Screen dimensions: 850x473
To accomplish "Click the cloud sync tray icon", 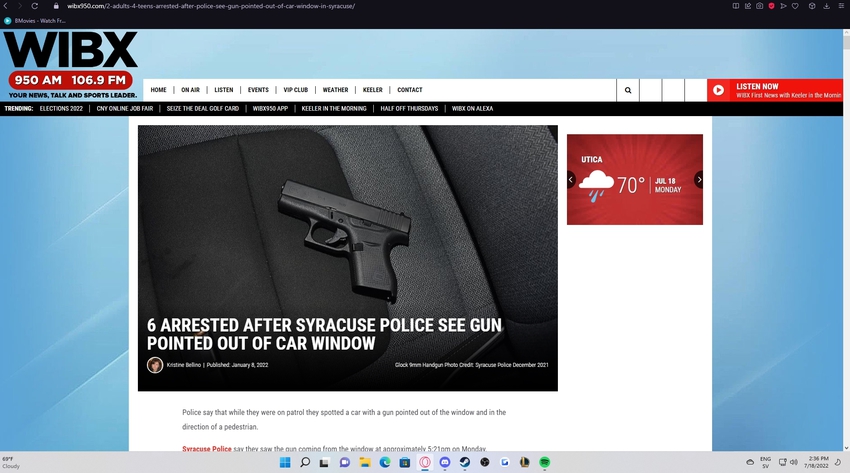I will coord(750,462).
